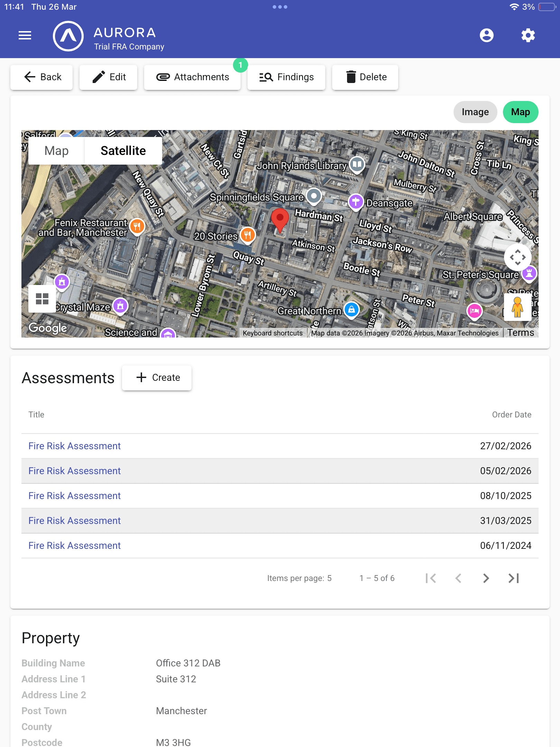The width and height of the screenshot is (560, 747).
Task: Open the settings gear icon
Action: click(x=528, y=35)
